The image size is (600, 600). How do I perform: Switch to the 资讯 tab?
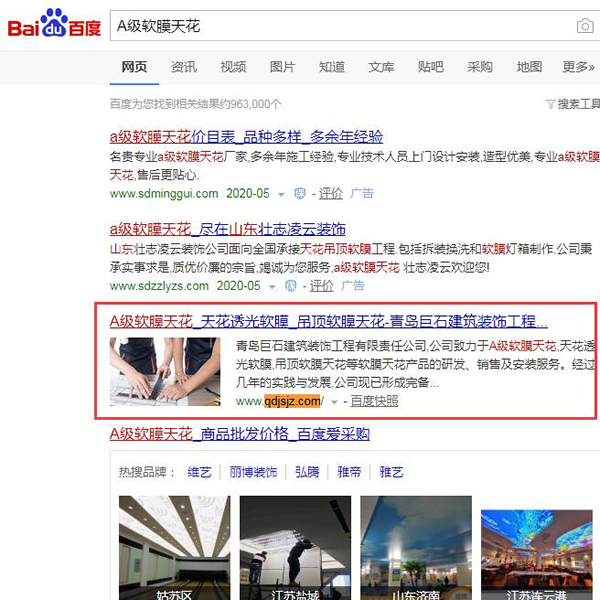[184, 67]
